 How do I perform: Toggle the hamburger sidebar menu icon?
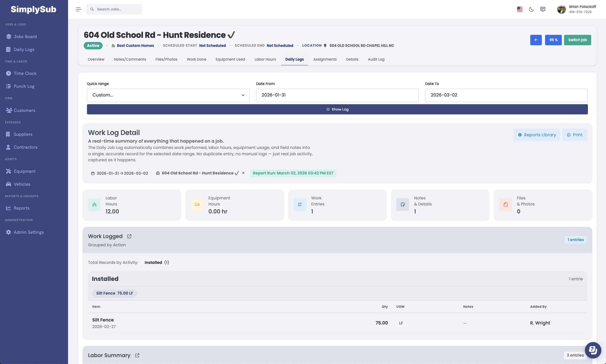click(79, 9)
